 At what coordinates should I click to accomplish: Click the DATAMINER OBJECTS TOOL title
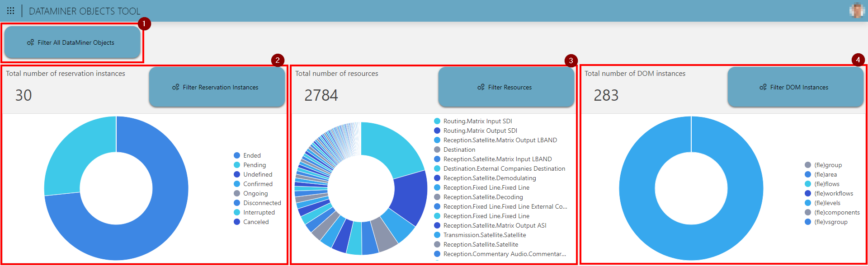click(85, 11)
